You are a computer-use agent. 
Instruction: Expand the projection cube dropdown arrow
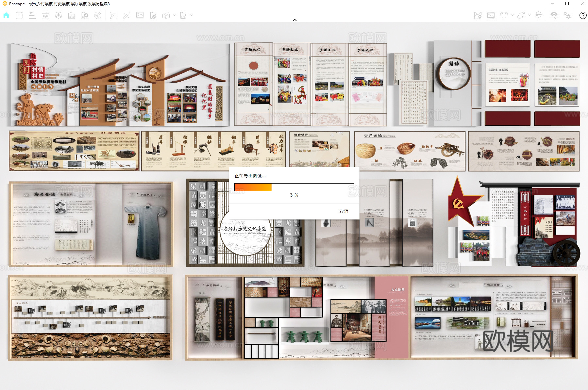(512, 15)
